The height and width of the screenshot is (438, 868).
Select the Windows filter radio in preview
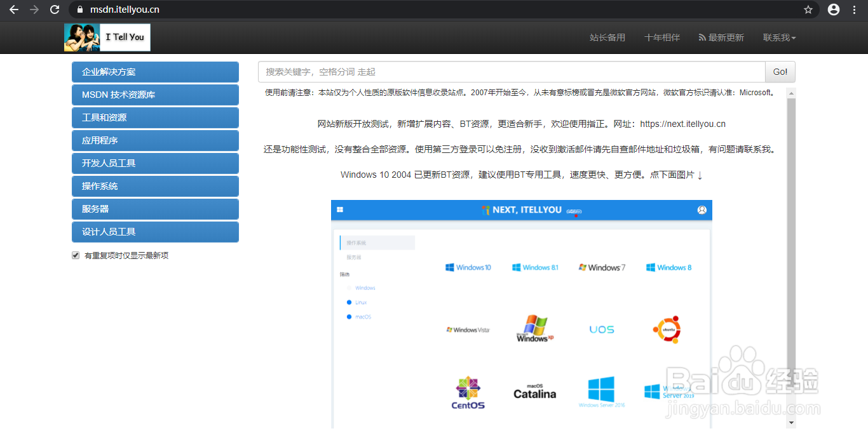(349, 288)
